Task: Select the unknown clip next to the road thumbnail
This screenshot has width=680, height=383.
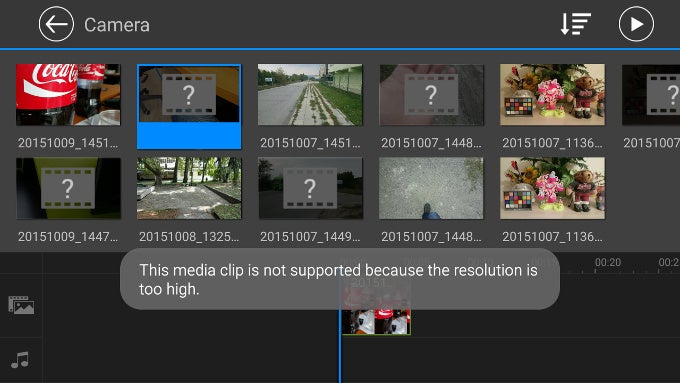Action: [x=431, y=95]
